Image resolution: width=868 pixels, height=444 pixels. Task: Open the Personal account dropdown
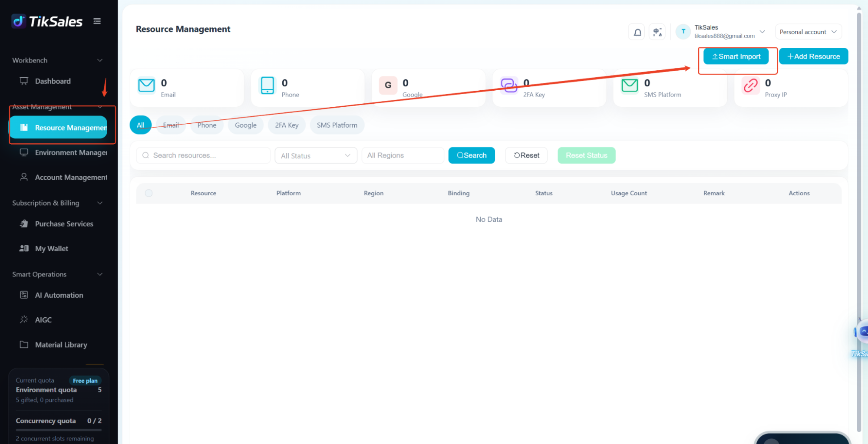[808, 32]
